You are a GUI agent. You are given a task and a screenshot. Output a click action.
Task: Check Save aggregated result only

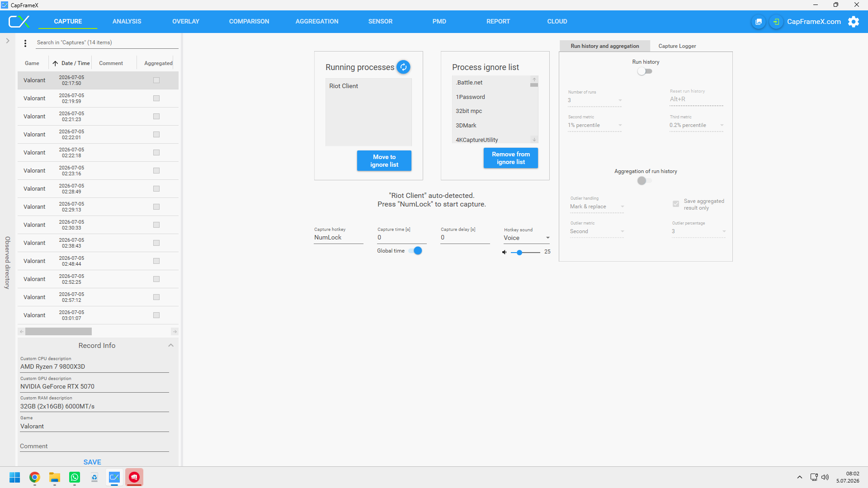(676, 204)
